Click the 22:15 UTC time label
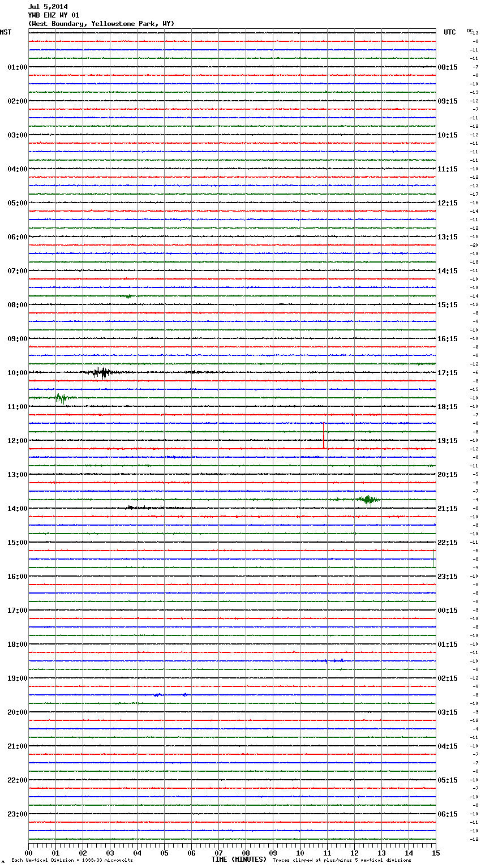The width and height of the screenshot is (481, 868). pos(448,543)
